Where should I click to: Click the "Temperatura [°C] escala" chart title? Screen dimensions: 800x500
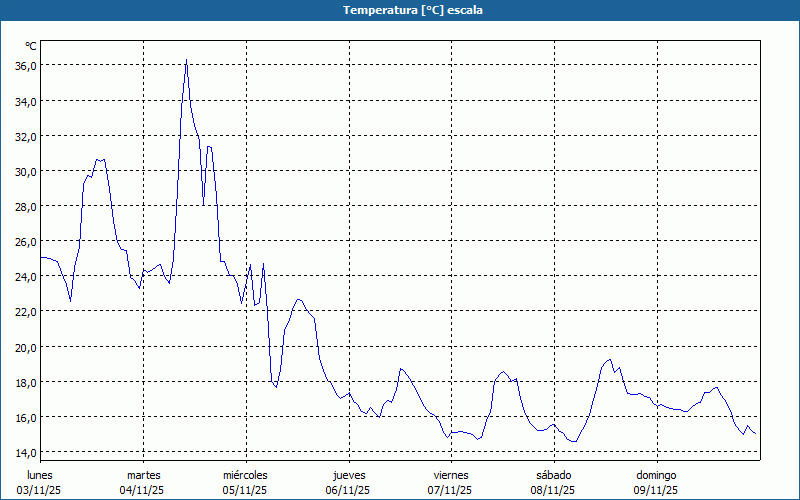pyautogui.click(x=399, y=10)
